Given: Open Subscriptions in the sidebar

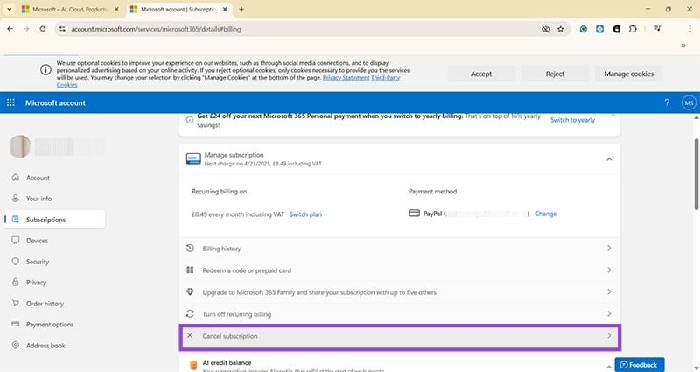Looking at the screenshot, I should pyautogui.click(x=55, y=219).
